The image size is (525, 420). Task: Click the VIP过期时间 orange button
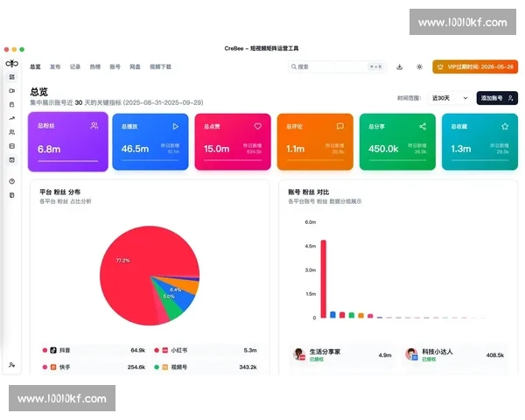475,66
